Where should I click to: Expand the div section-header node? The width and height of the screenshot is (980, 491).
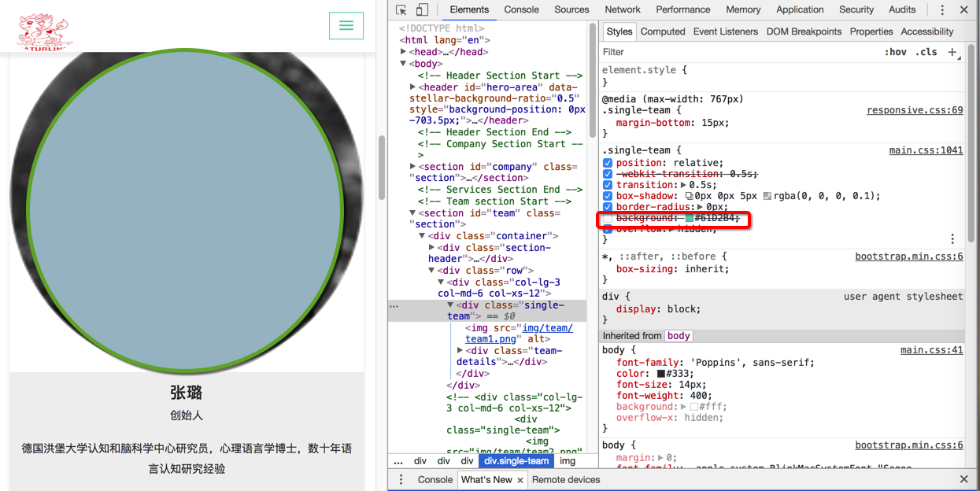[x=431, y=248]
